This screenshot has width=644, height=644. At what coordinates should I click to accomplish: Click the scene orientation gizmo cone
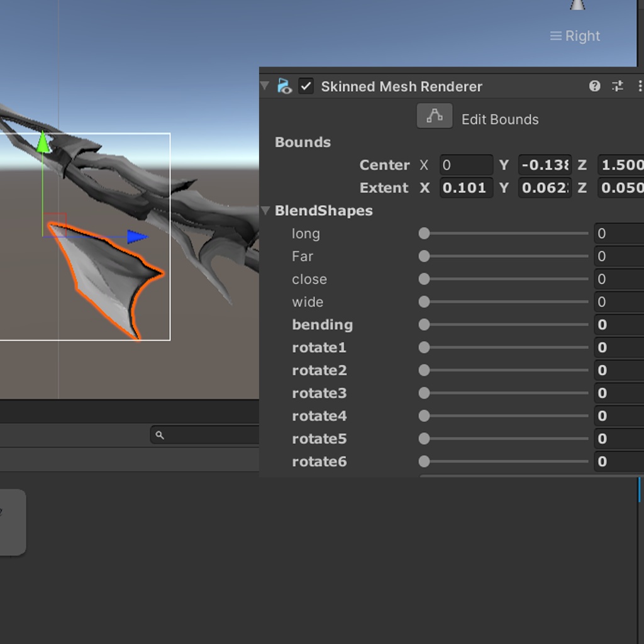point(577,5)
